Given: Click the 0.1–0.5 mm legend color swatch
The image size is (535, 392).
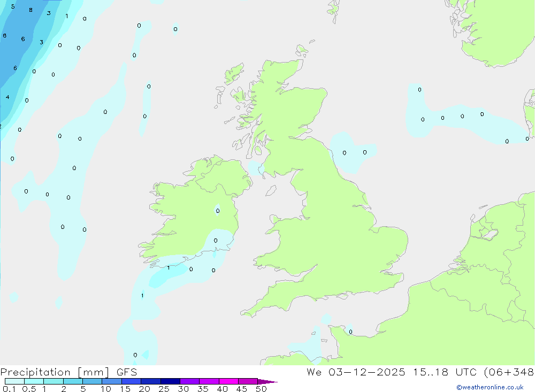Looking at the screenshot, I should coord(14,381).
